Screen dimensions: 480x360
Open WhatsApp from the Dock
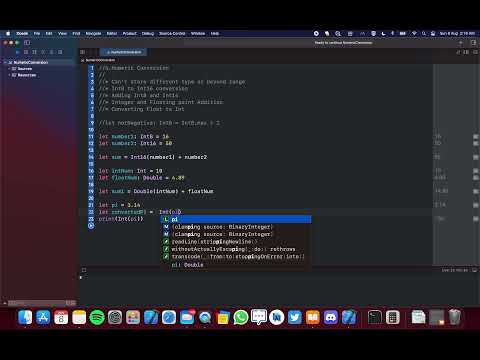pyautogui.click(x=241, y=317)
